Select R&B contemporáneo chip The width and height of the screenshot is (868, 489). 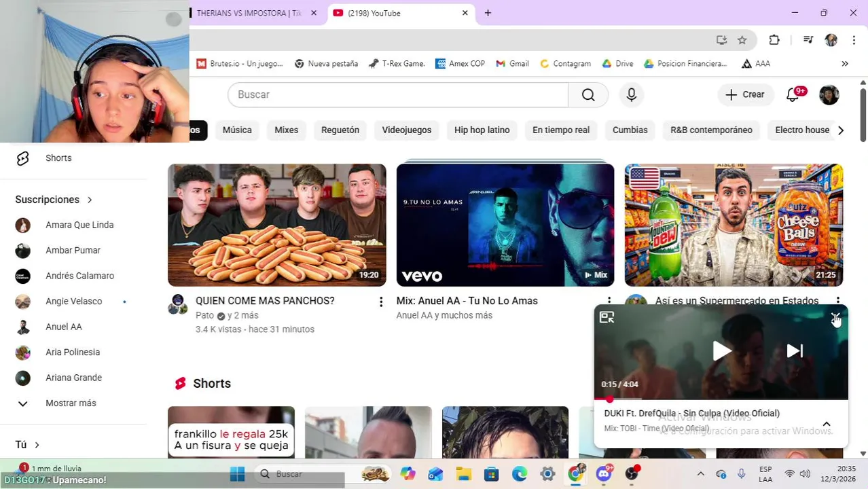[x=712, y=130]
